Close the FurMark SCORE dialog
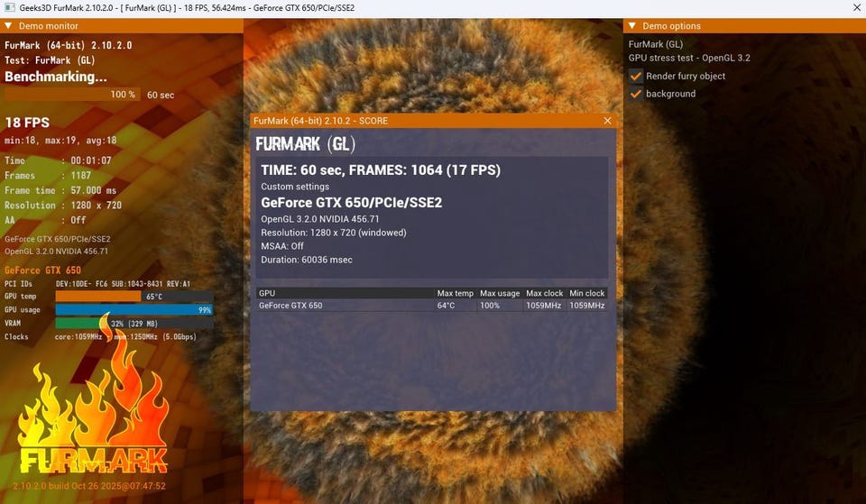Screen dimensions: 866x504 pyautogui.click(x=607, y=120)
